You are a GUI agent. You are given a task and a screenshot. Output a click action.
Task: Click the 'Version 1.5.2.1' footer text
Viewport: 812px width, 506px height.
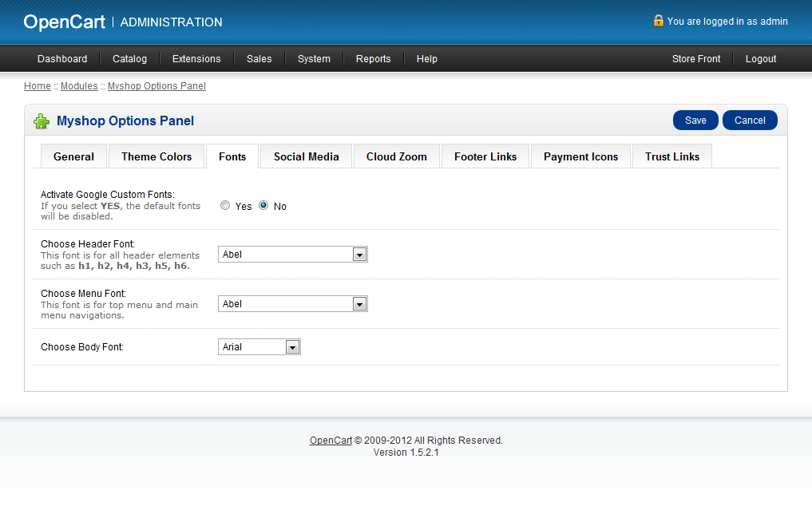[406, 453]
